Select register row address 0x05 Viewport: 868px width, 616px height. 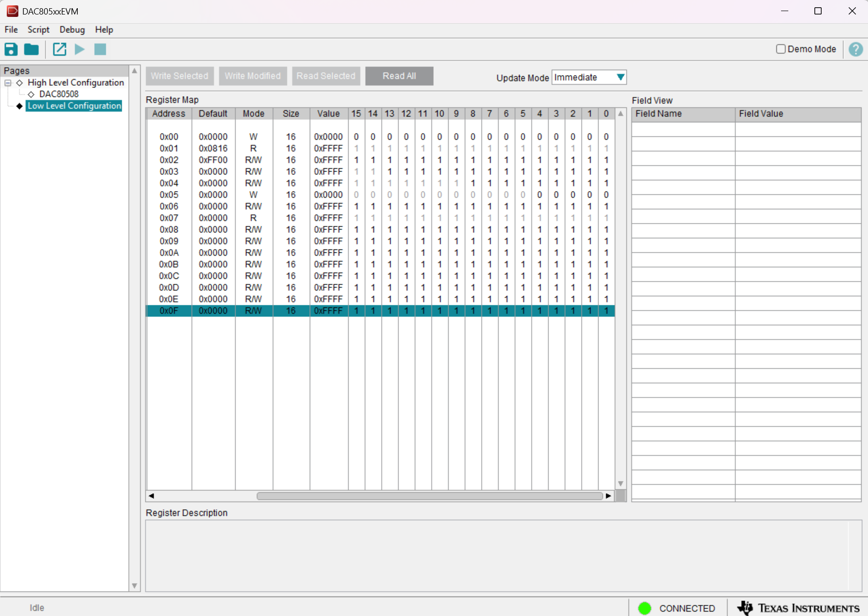click(380, 195)
